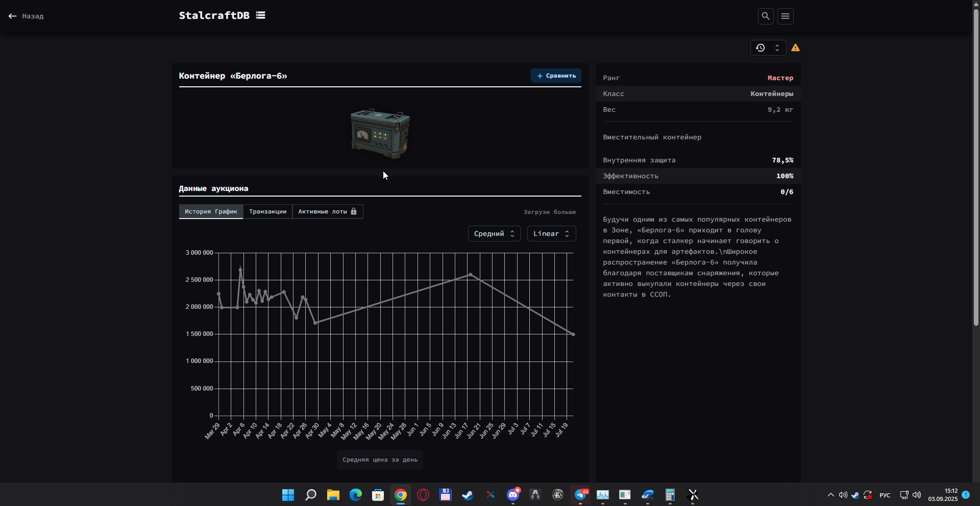
Task: Click the Мастер rank value
Action: (x=780, y=78)
